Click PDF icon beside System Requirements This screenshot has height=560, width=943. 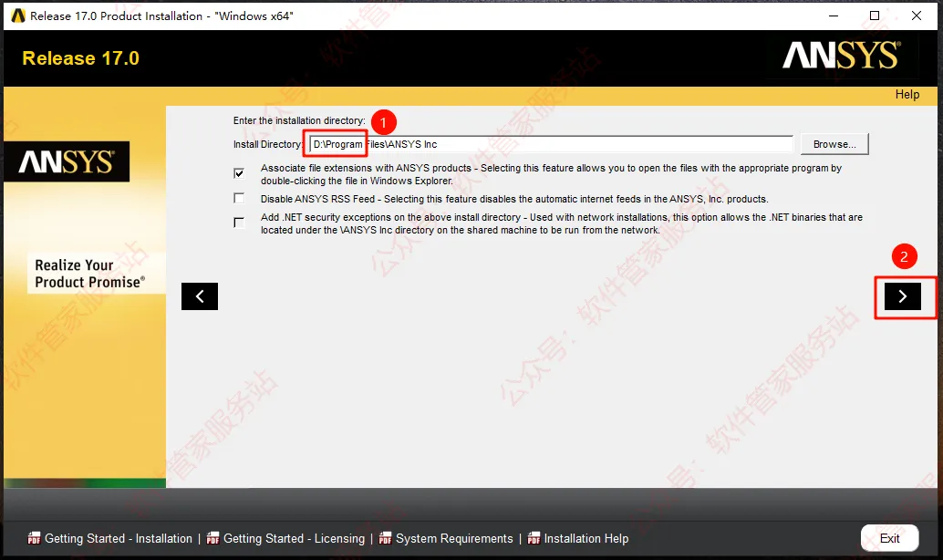point(386,538)
